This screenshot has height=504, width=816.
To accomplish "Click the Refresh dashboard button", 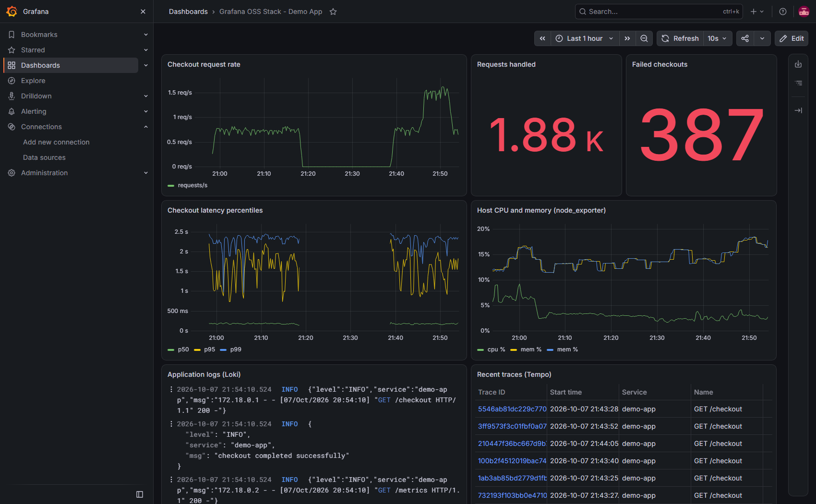I will (680, 38).
